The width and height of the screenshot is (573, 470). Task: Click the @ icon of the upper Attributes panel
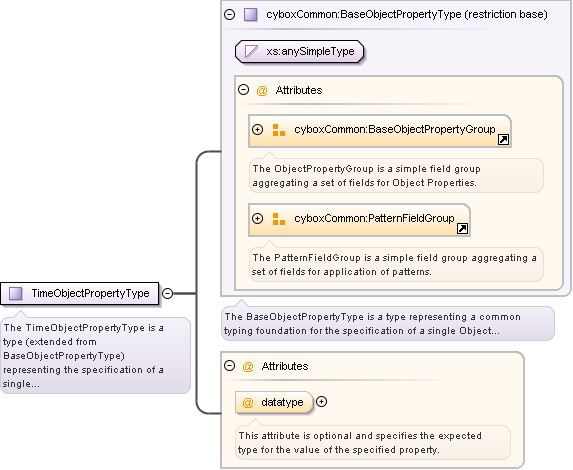[x=262, y=90]
